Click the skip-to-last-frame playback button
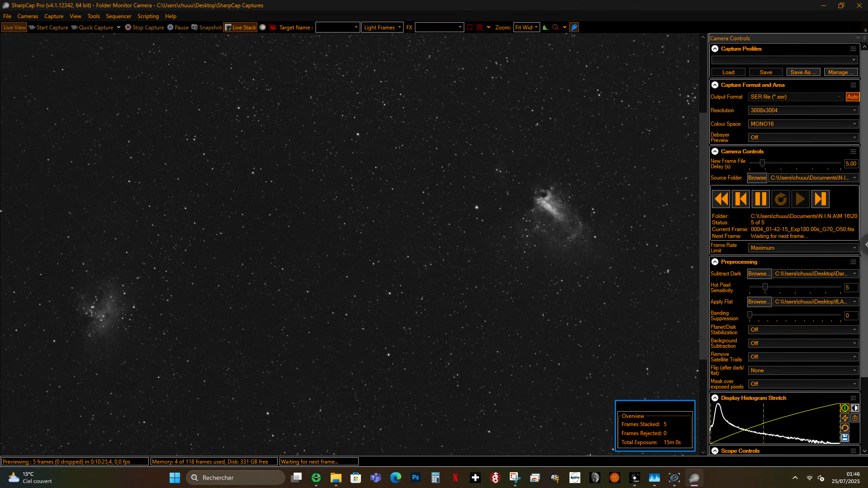 coord(820,199)
